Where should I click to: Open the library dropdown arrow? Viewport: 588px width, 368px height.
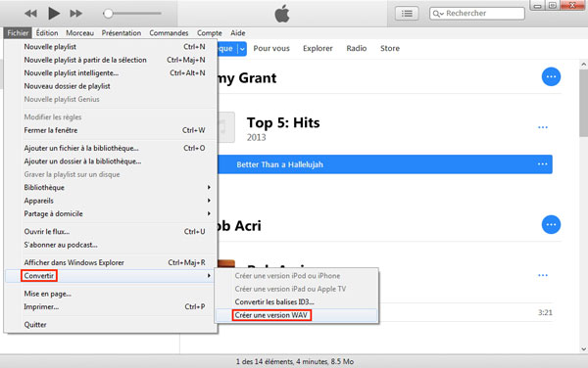(x=242, y=49)
